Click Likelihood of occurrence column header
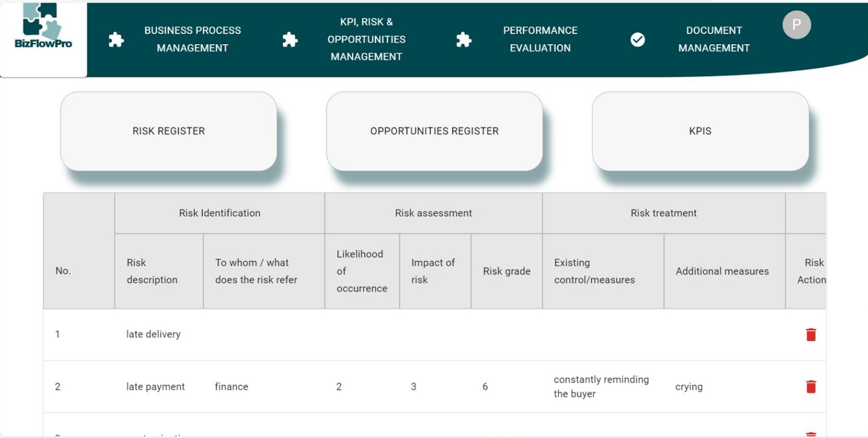Image resolution: width=868 pixels, height=438 pixels. [362, 271]
